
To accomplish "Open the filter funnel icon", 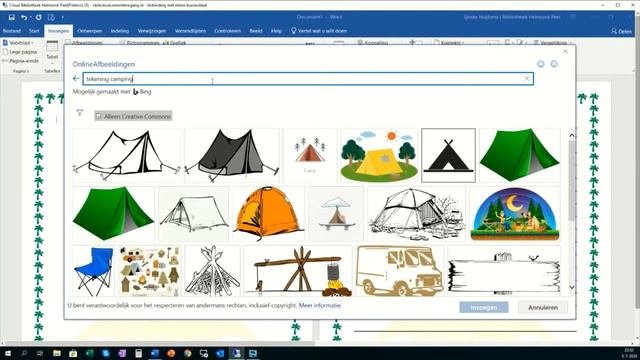I will pyautogui.click(x=80, y=113).
